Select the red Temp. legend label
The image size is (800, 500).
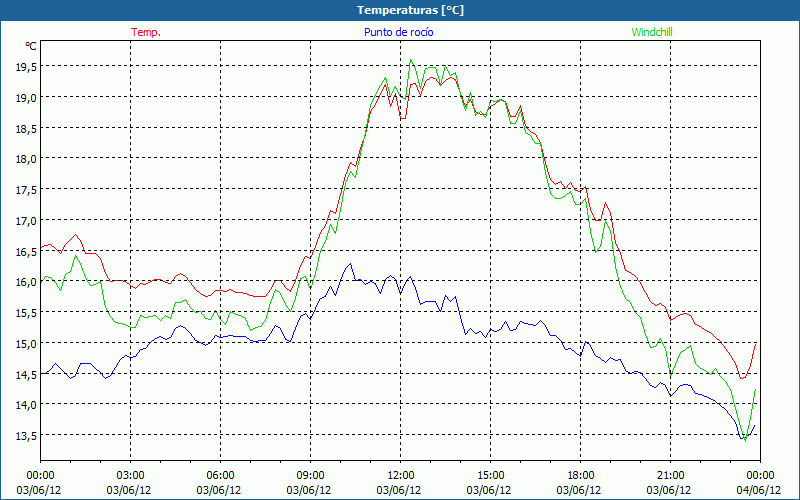(146, 32)
